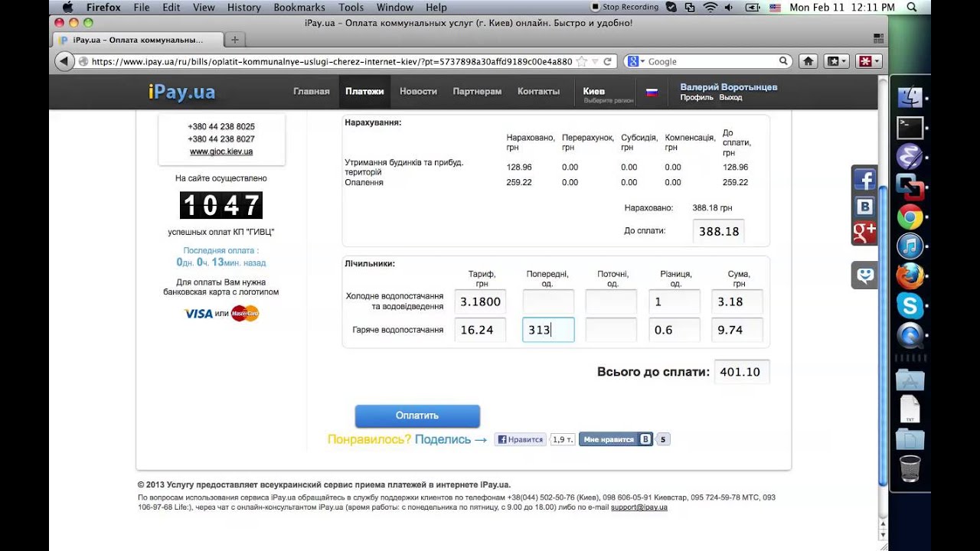Open the Партнерам section
Image resolution: width=980 pixels, height=551 pixels.
pos(477,91)
